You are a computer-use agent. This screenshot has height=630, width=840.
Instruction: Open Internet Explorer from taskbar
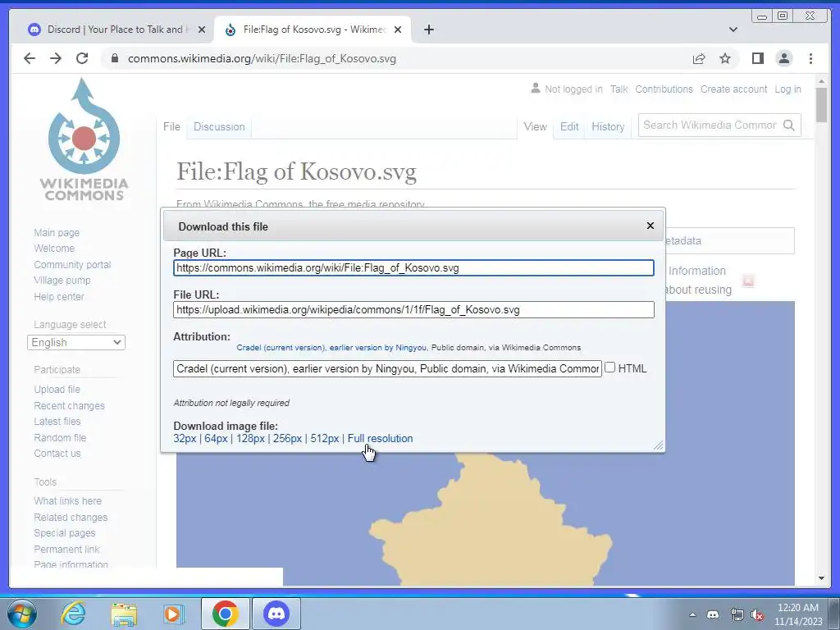click(x=73, y=614)
